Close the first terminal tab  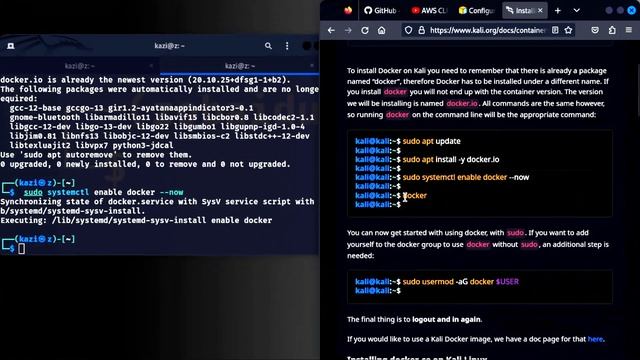(151, 66)
